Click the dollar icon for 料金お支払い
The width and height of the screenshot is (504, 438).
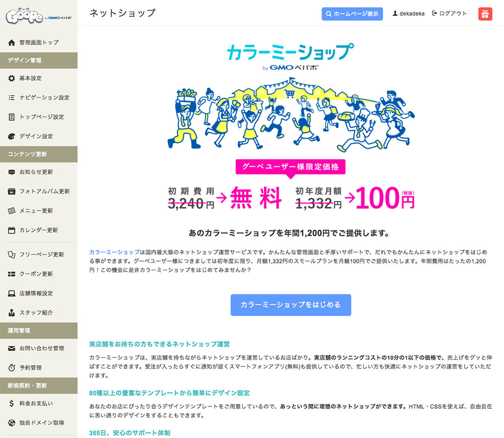click(12, 403)
